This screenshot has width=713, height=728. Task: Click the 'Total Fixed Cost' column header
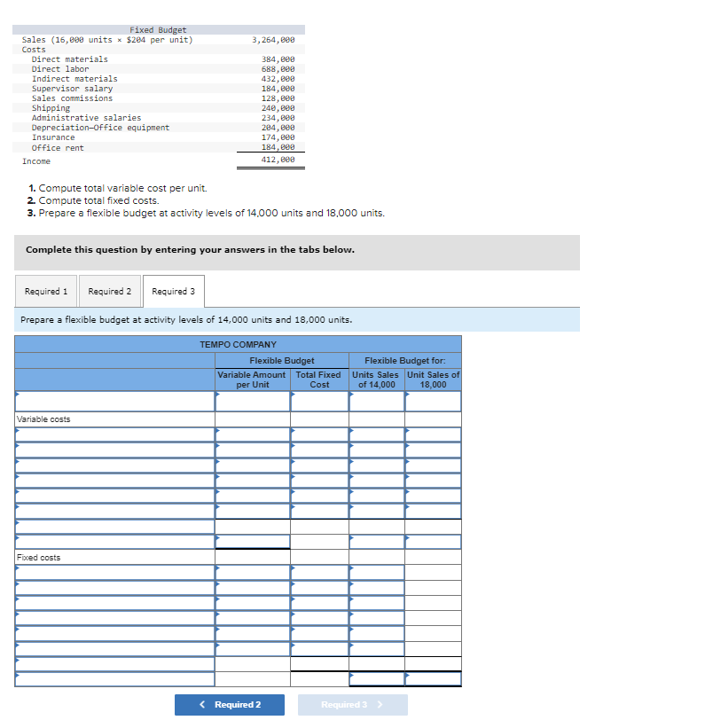pyautogui.click(x=319, y=380)
